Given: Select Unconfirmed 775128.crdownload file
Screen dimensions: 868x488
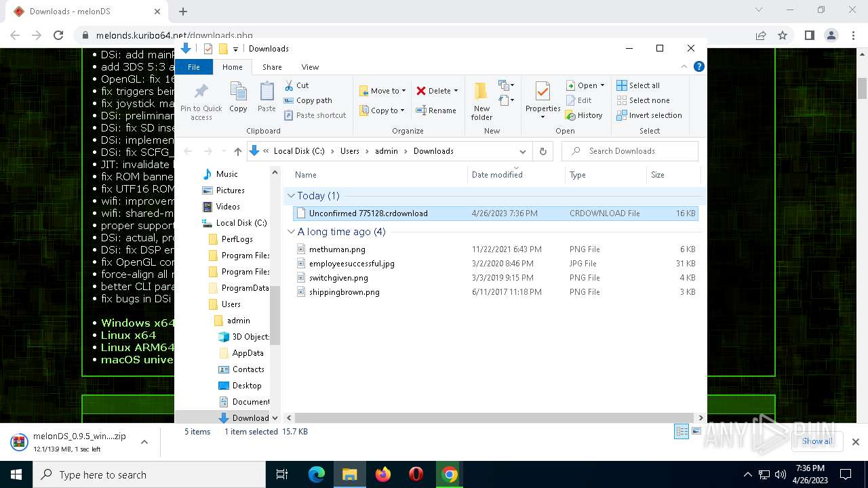Looking at the screenshot, I should [495, 213].
